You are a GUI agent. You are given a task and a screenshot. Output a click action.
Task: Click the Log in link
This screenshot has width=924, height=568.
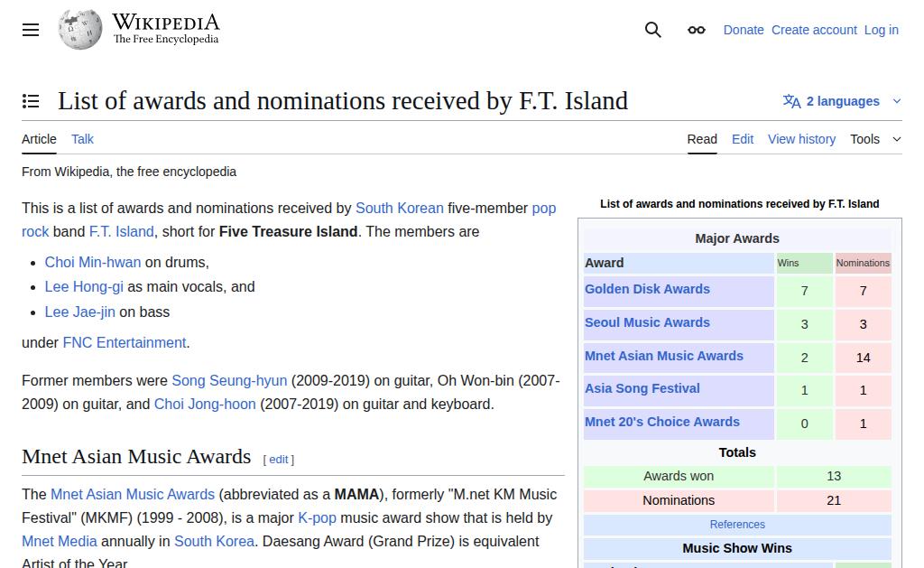881,30
